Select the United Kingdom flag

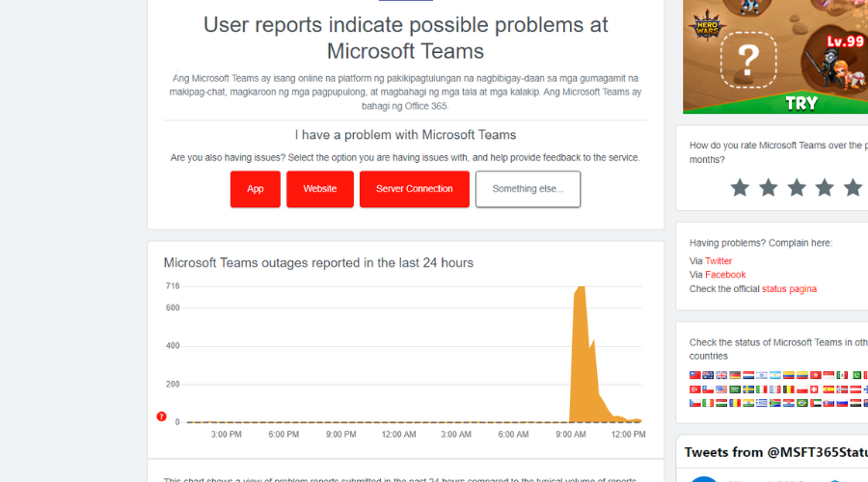721,375
